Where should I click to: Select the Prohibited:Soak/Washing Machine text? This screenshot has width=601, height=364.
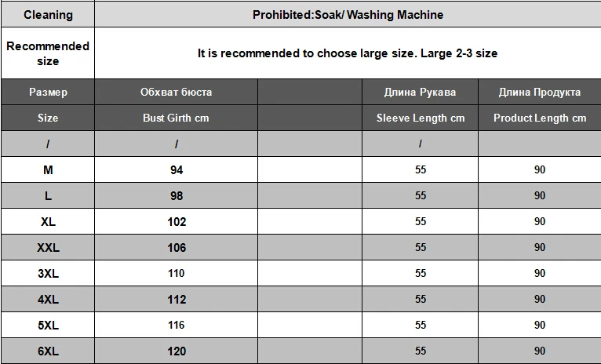click(348, 15)
